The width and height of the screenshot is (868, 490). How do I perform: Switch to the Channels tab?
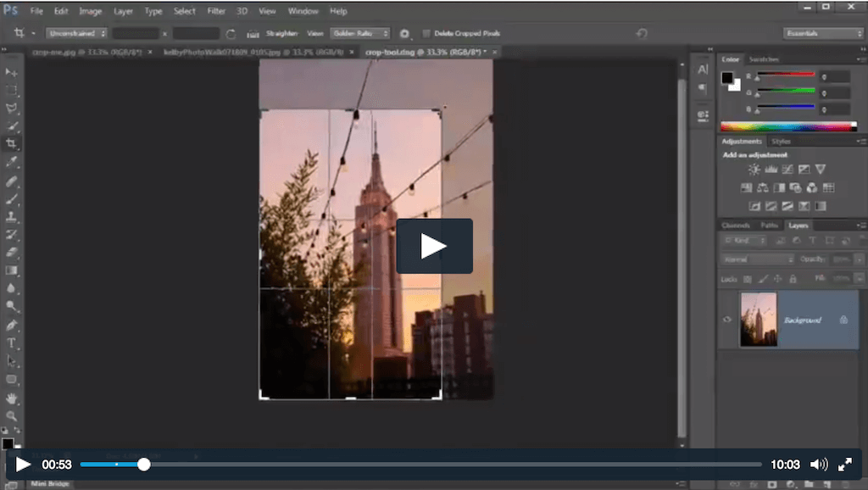[737, 226]
